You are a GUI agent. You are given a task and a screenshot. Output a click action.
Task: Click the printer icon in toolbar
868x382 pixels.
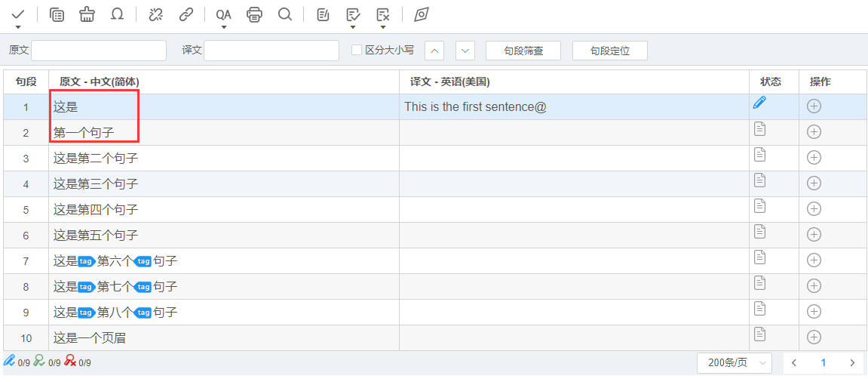(255, 14)
